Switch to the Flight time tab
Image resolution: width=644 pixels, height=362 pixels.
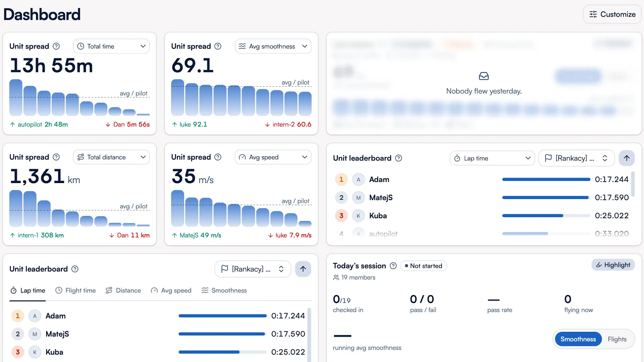[x=75, y=291]
